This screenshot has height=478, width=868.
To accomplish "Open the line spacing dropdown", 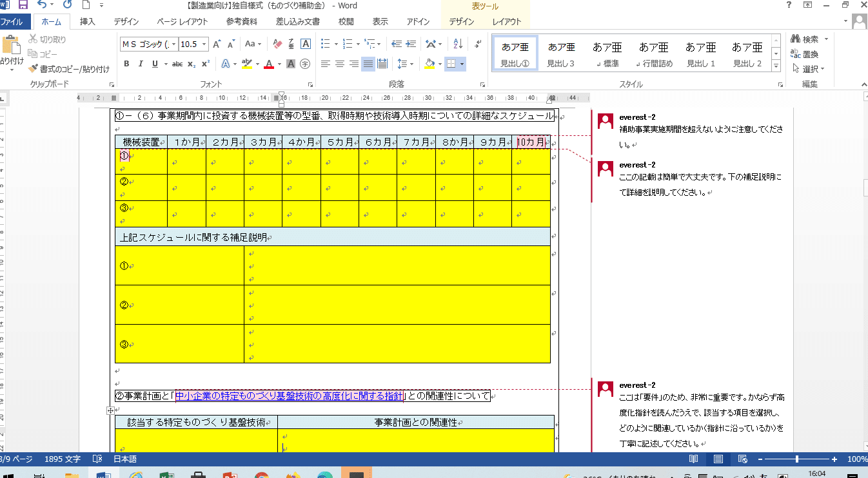I will [411, 63].
